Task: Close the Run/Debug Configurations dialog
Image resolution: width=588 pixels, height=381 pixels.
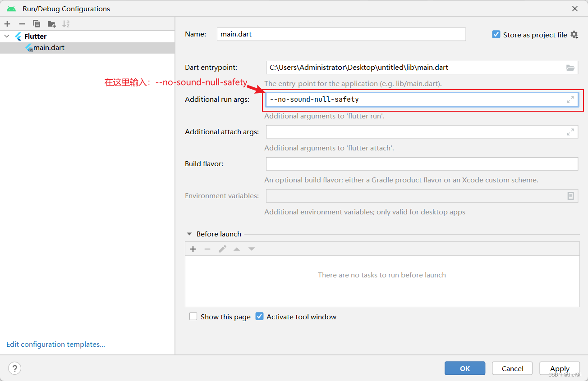Action: coord(575,9)
